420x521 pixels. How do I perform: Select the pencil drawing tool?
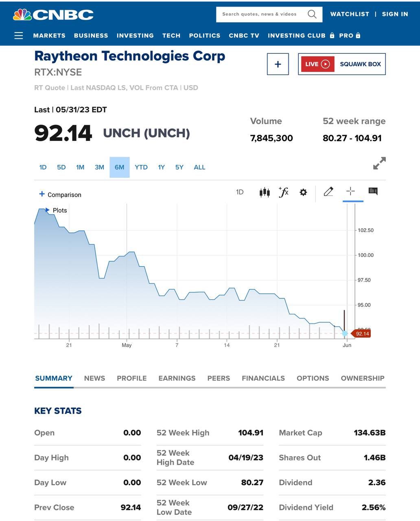[328, 191]
